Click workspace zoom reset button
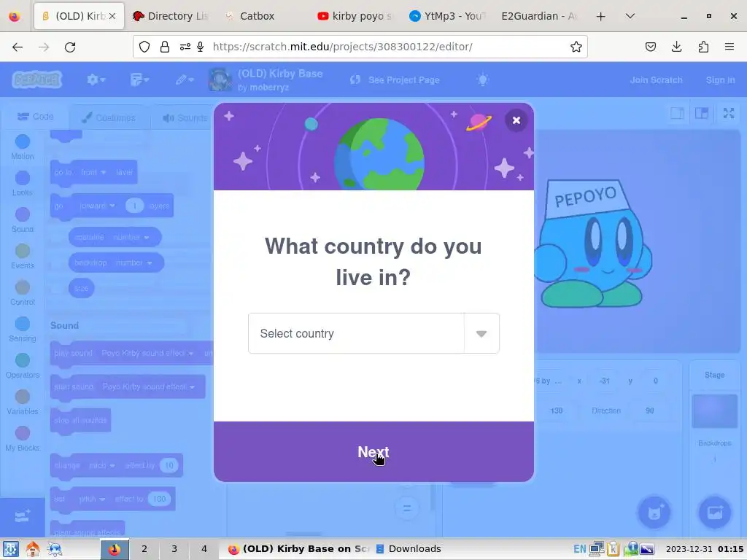Screen dimensions: 747x560 pyautogui.click(x=407, y=508)
